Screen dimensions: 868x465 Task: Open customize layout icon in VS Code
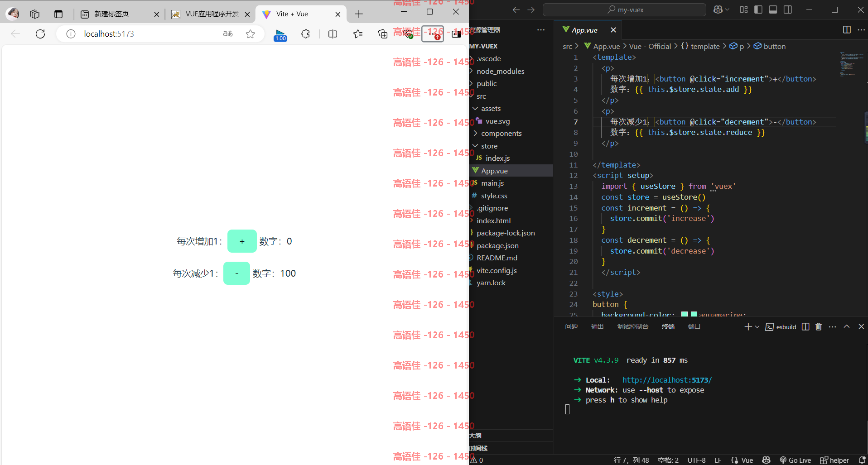(744, 10)
